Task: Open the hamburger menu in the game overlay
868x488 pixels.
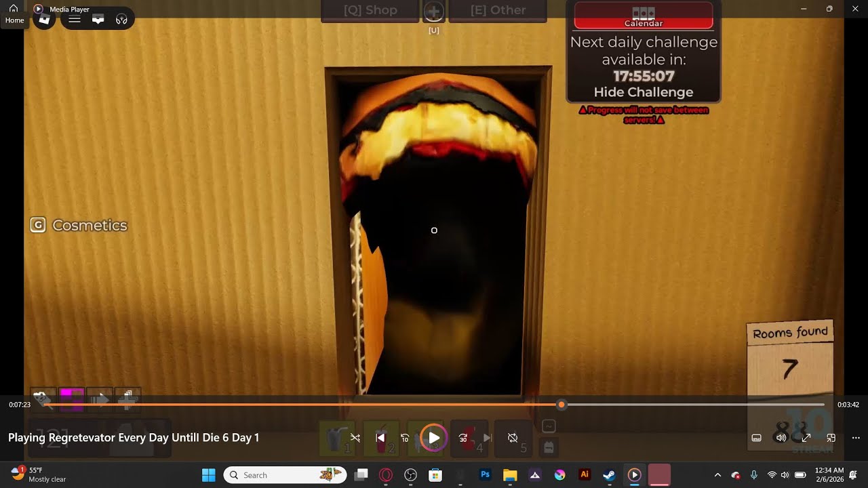Action: 75,19
